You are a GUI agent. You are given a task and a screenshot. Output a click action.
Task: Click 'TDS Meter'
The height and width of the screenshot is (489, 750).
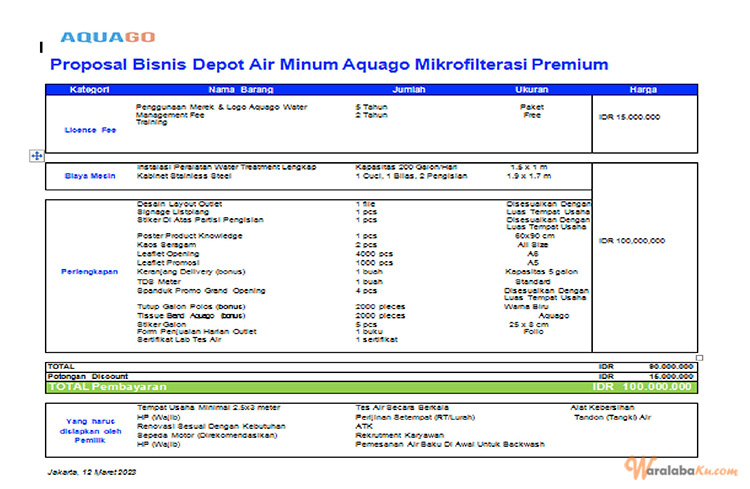tap(159, 282)
